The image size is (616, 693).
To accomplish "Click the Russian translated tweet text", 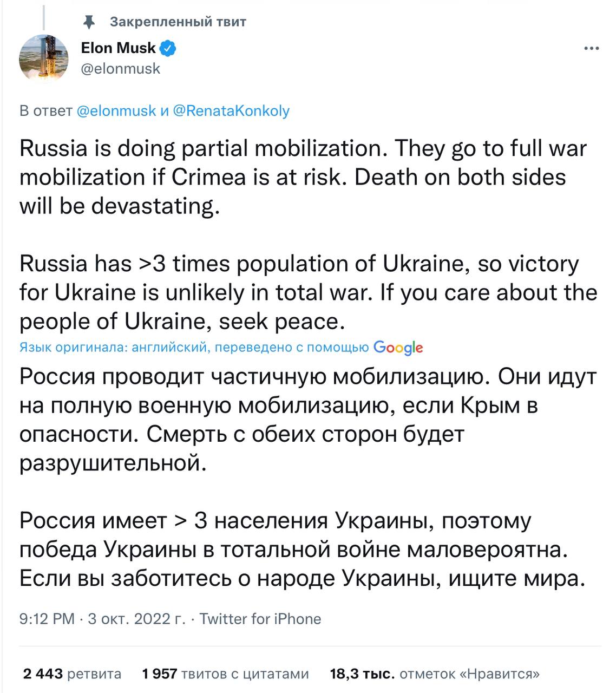I will pos(308,478).
